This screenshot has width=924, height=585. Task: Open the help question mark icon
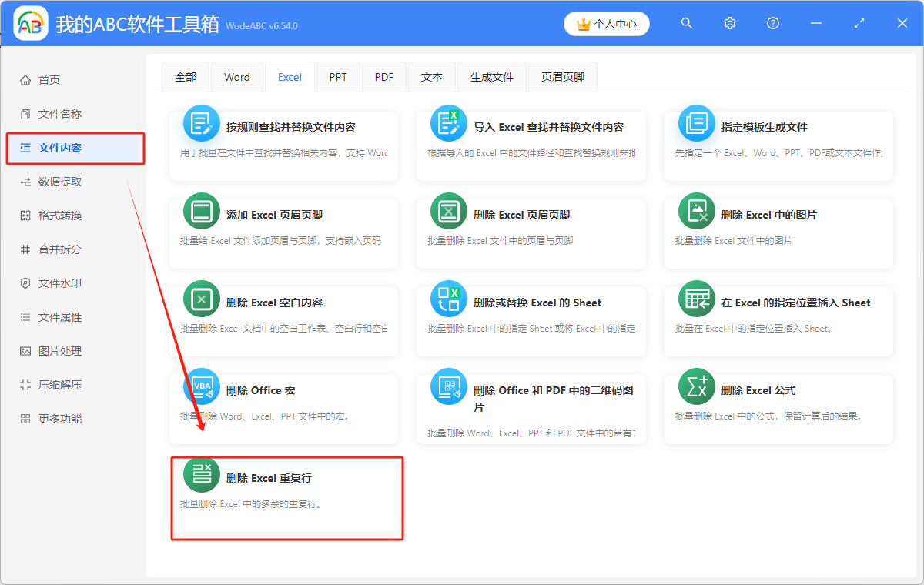pyautogui.click(x=772, y=23)
